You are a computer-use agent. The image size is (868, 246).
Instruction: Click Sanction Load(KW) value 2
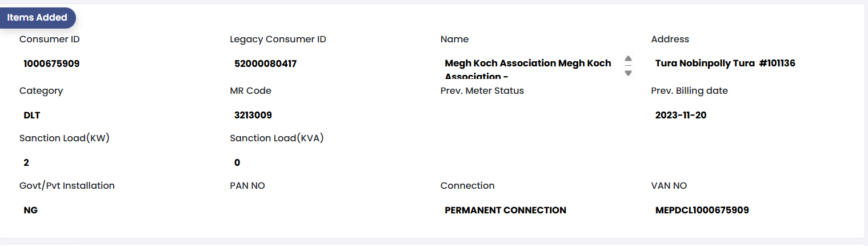[26, 163]
